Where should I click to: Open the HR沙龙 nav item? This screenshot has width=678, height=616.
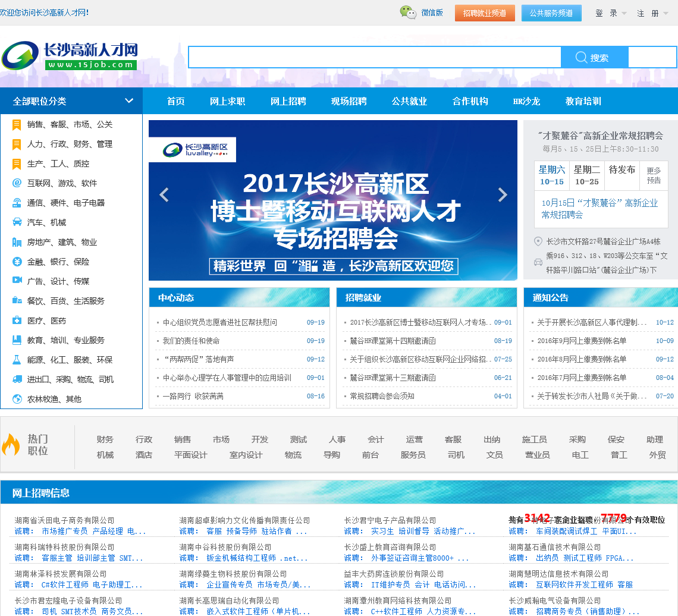pos(526,101)
